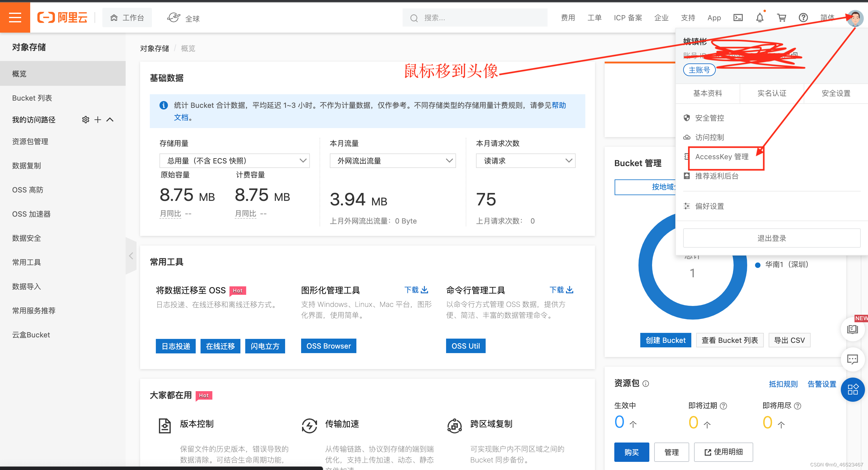Open 读请求 dropdown
The height and width of the screenshot is (470, 868).
(x=525, y=161)
